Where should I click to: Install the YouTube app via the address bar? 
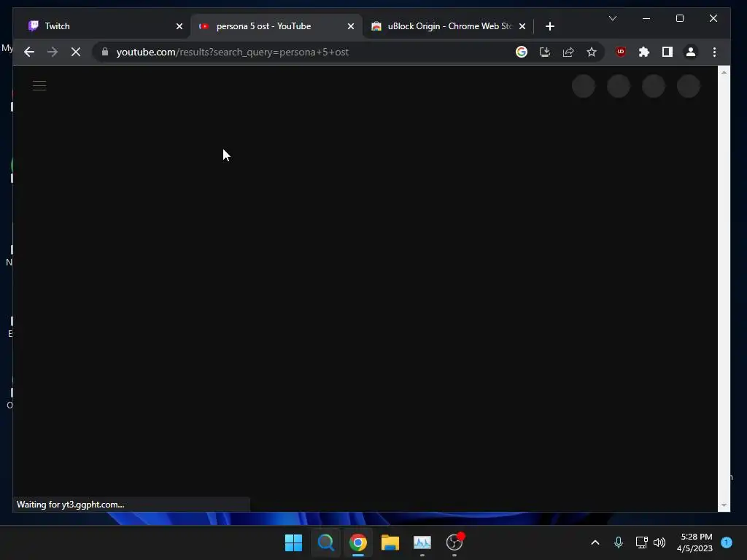click(x=544, y=52)
